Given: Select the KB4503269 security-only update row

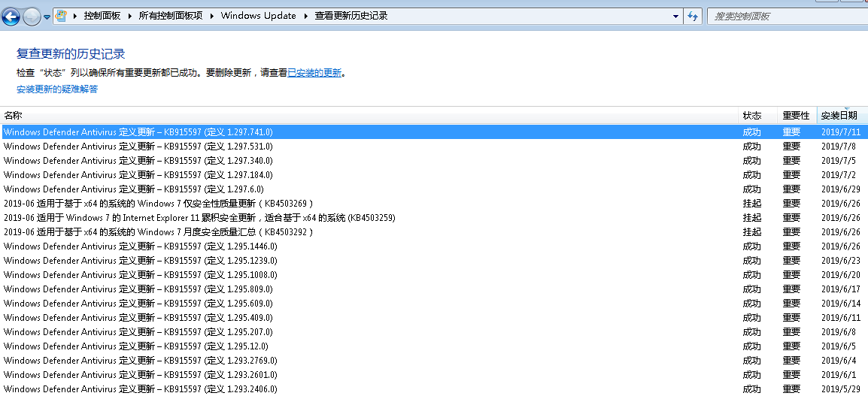Looking at the screenshot, I should (x=434, y=204).
